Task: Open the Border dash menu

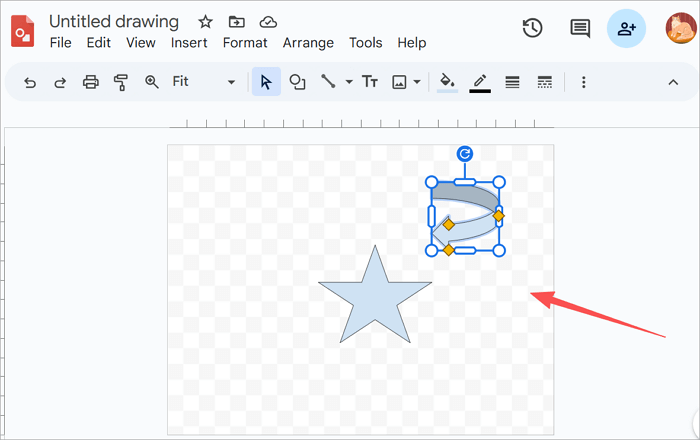Action: point(545,82)
